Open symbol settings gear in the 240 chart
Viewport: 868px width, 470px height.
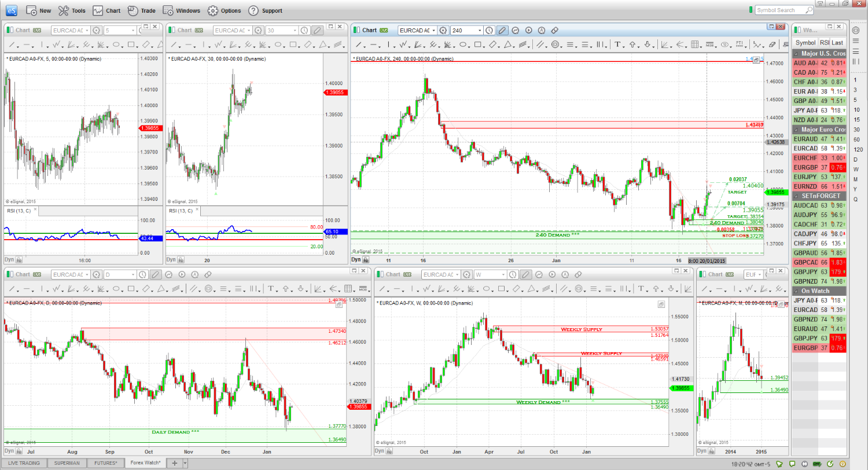coord(443,30)
